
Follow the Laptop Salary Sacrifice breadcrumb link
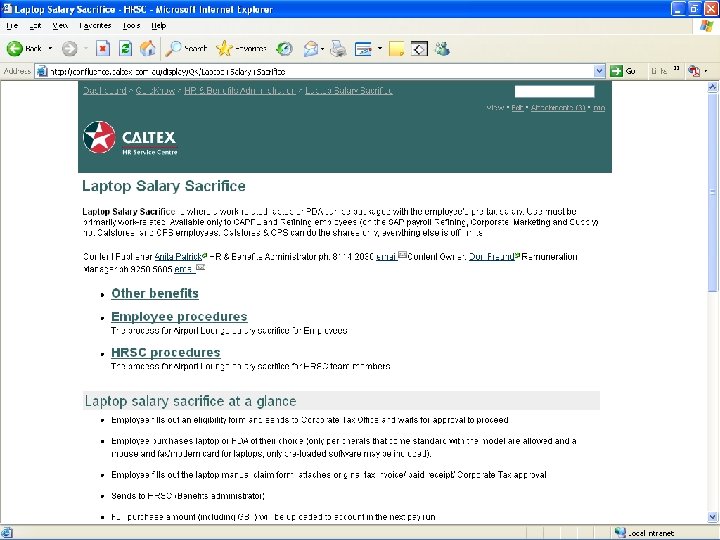(x=349, y=90)
